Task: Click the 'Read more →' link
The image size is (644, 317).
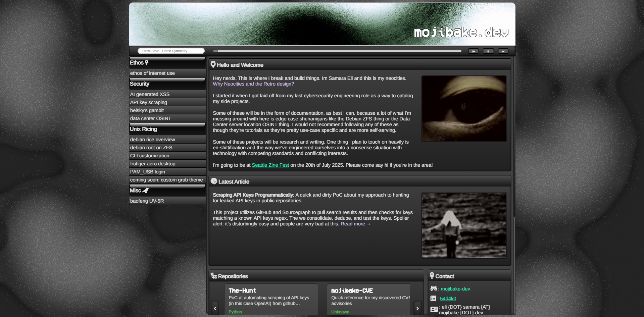Action: click(x=356, y=224)
